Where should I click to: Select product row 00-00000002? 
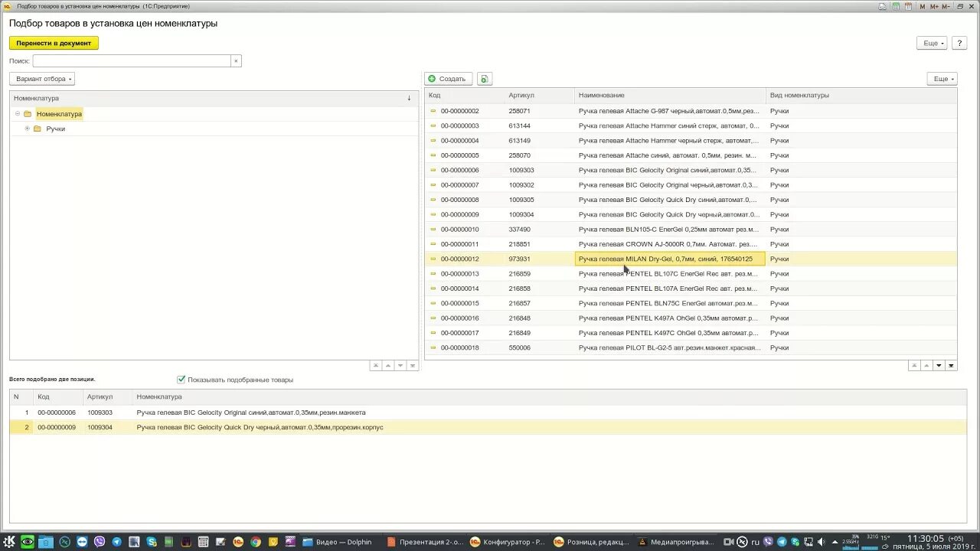[691, 111]
